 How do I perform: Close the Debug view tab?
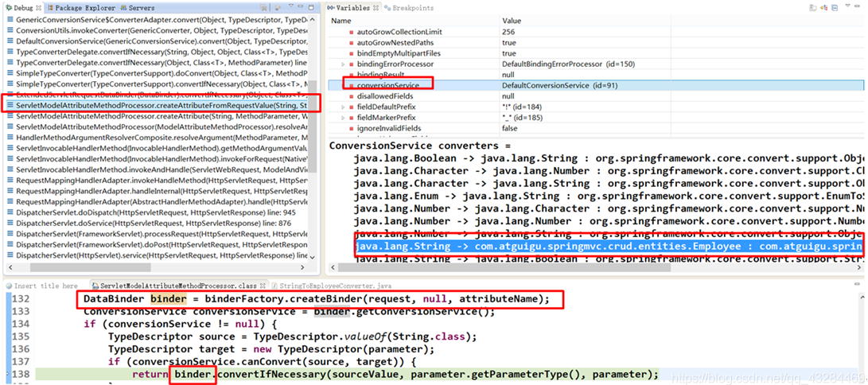pyautogui.click(x=38, y=8)
